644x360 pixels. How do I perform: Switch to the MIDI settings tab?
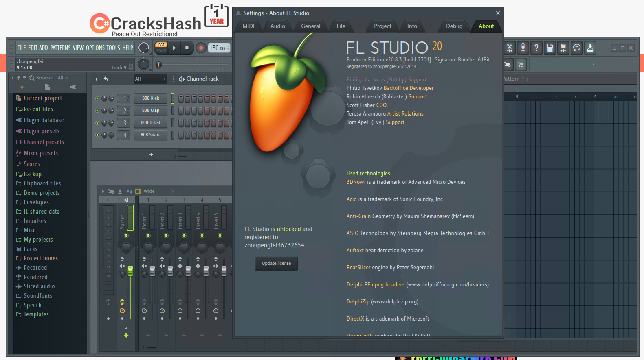click(x=248, y=26)
